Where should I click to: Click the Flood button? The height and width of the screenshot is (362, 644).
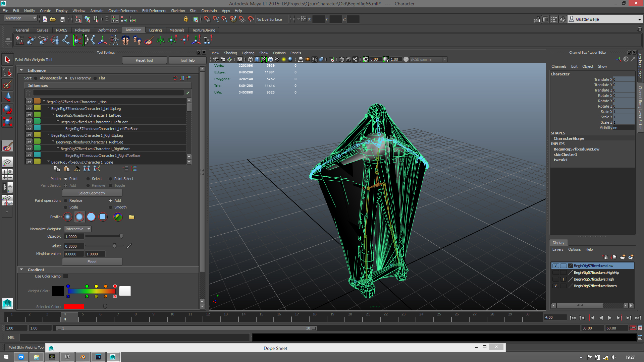point(92,261)
